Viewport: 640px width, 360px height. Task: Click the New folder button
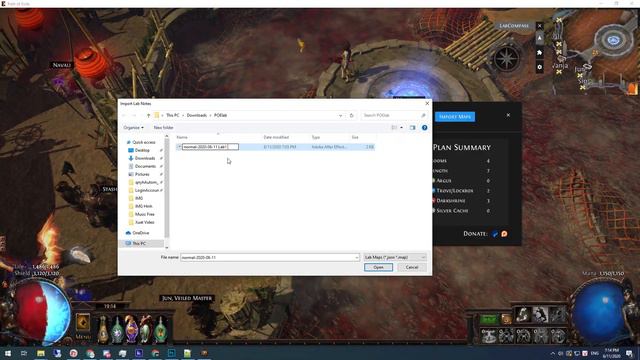click(x=163, y=128)
